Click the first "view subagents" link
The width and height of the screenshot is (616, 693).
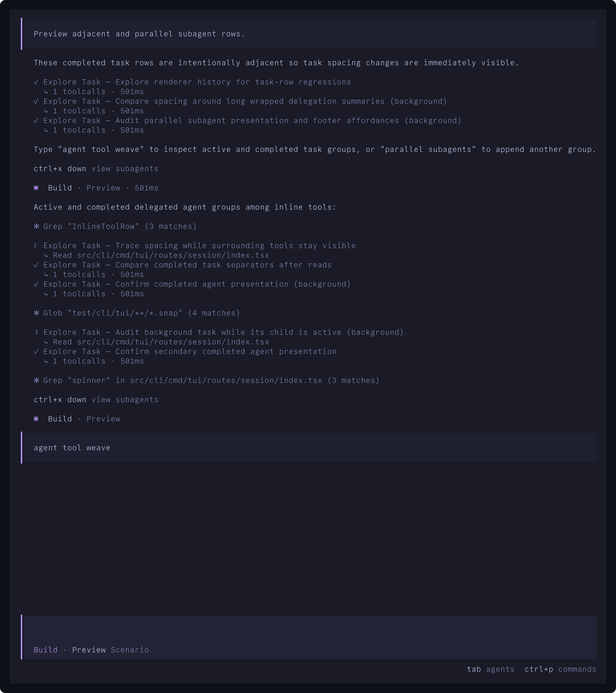click(125, 168)
